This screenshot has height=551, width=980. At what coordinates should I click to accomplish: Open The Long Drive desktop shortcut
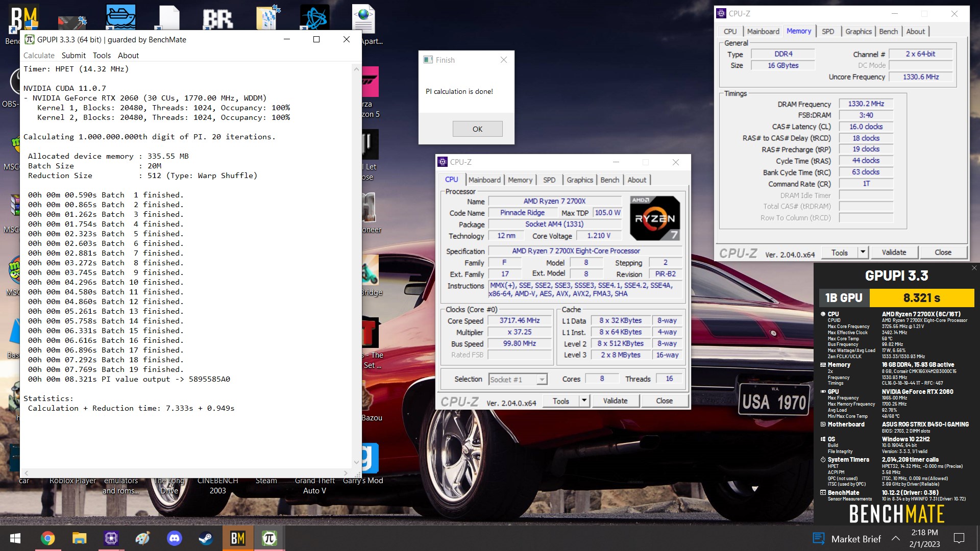169,486
